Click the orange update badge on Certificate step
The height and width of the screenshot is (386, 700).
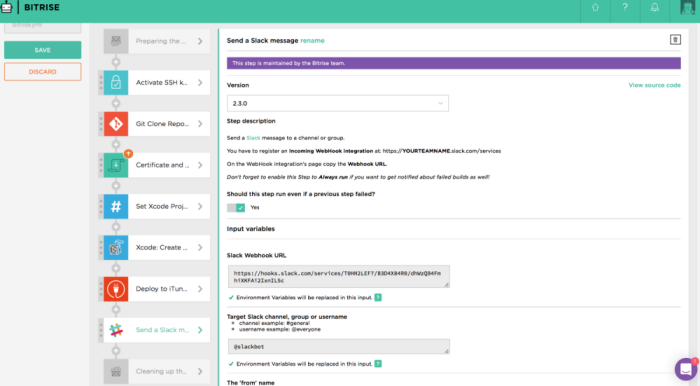pyautogui.click(x=128, y=154)
